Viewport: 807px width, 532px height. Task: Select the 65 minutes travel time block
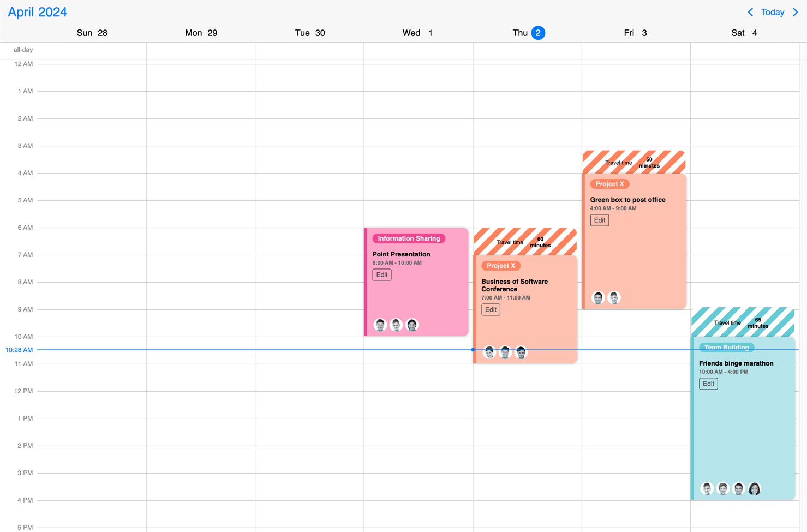743,322
